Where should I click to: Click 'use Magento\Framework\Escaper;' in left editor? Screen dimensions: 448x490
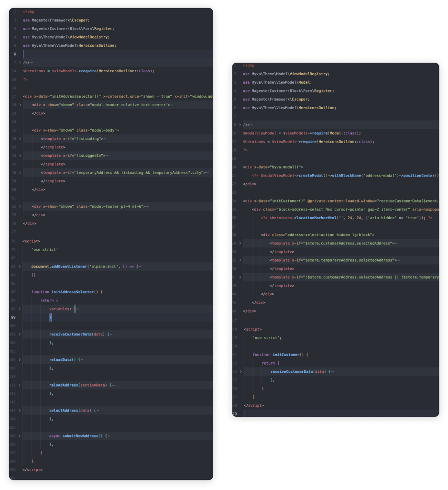coord(56,20)
